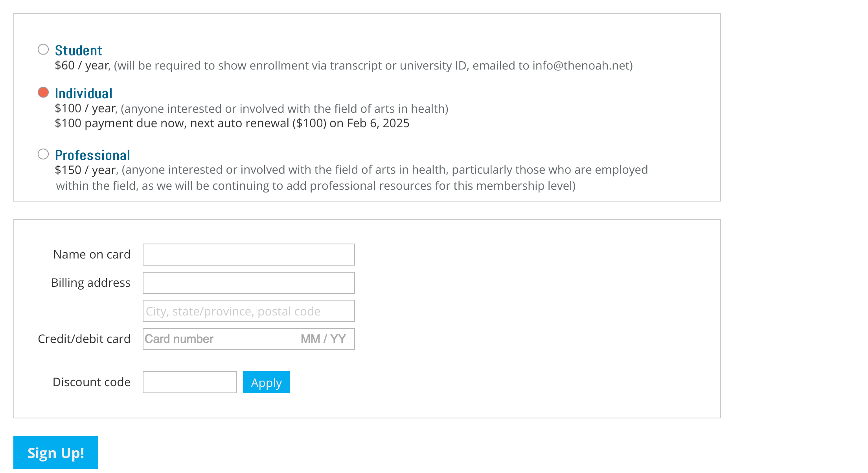Click the MM / YY expiry field

pyautogui.click(x=324, y=339)
